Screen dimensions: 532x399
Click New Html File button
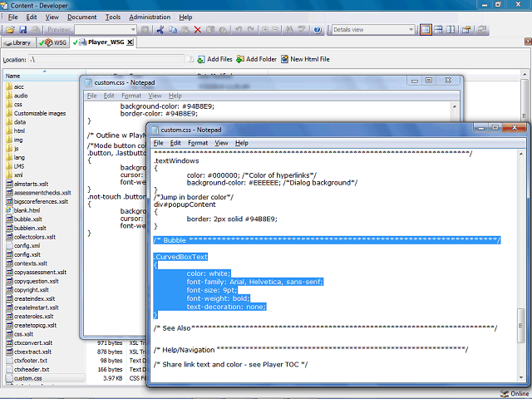[x=305, y=59]
